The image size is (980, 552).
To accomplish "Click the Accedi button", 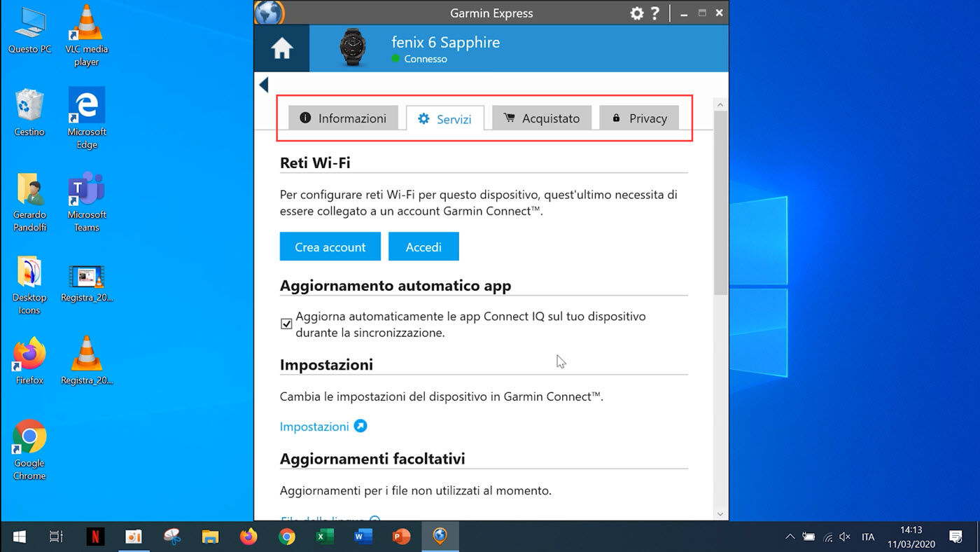I will click(423, 247).
